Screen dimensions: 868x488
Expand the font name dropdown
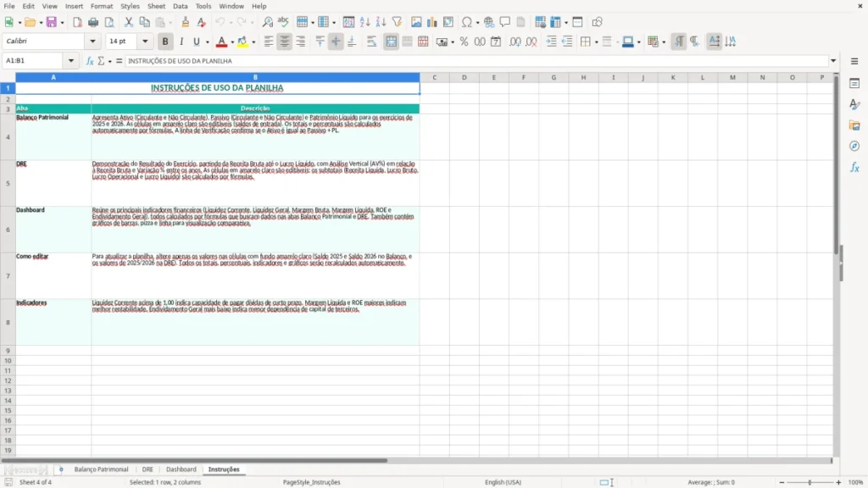[x=92, y=41]
